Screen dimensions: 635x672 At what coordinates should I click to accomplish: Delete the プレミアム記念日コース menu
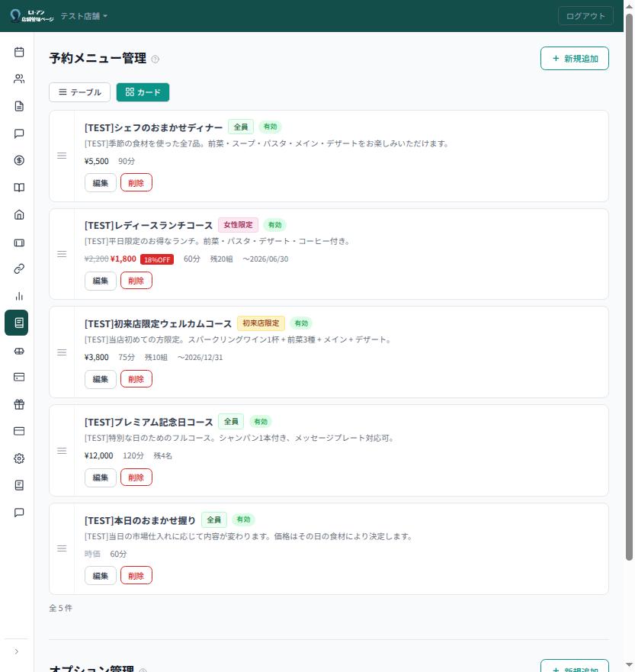(136, 477)
